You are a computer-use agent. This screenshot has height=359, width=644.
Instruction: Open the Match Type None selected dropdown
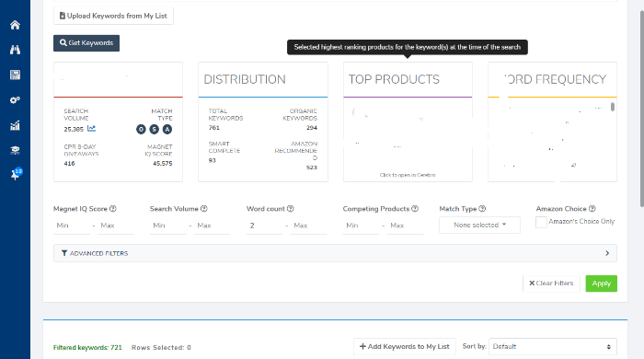pyautogui.click(x=479, y=226)
